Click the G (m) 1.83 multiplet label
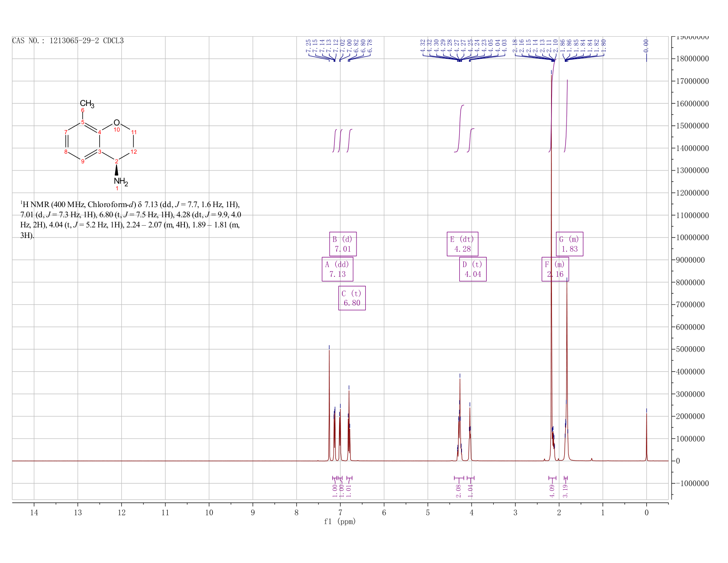This screenshot has height=563, width=728. tap(570, 244)
